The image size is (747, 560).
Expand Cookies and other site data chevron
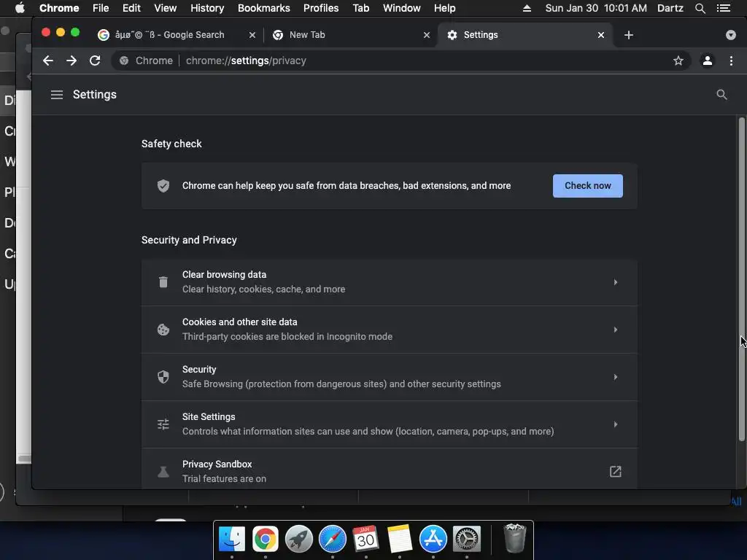[x=616, y=330]
